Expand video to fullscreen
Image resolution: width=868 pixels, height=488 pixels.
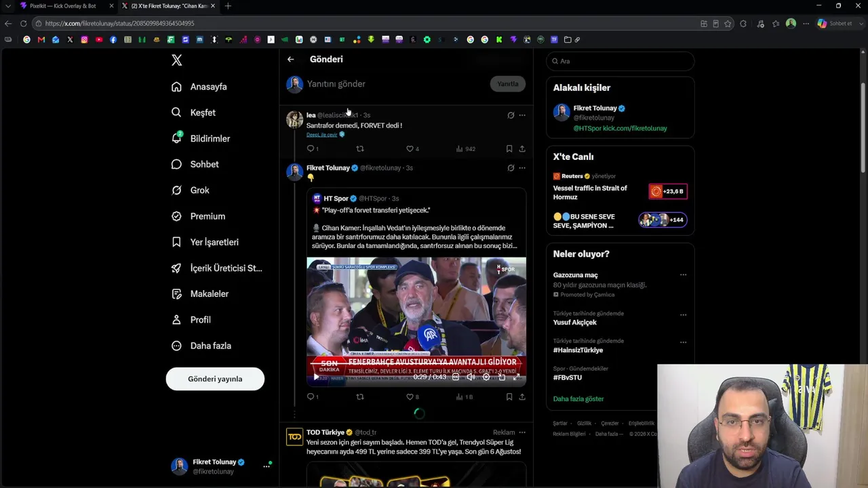point(517,377)
